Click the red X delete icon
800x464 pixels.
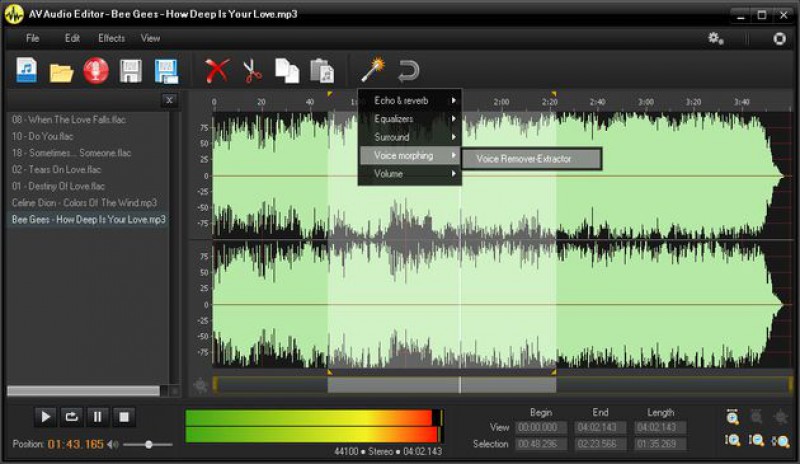pyautogui.click(x=217, y=71)
